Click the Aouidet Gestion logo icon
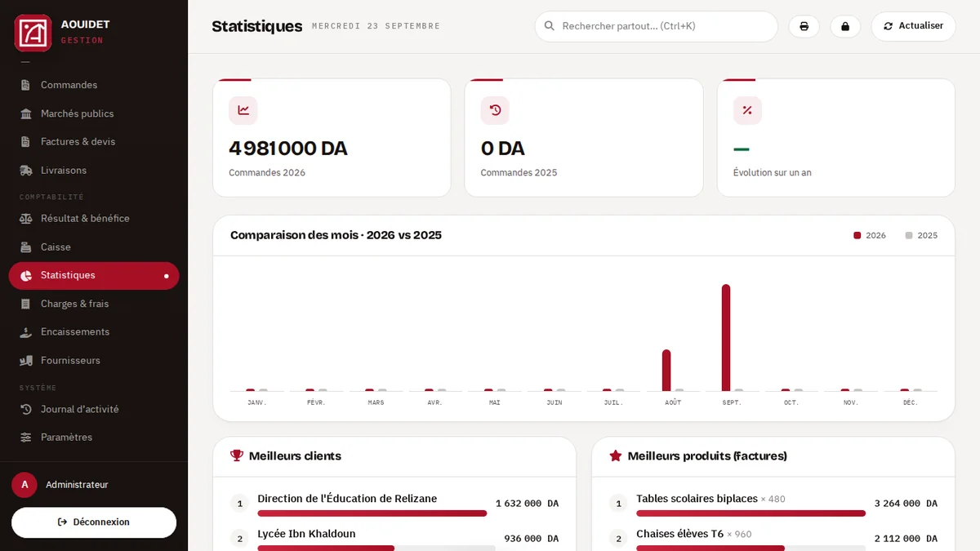 tap(33, 33)
